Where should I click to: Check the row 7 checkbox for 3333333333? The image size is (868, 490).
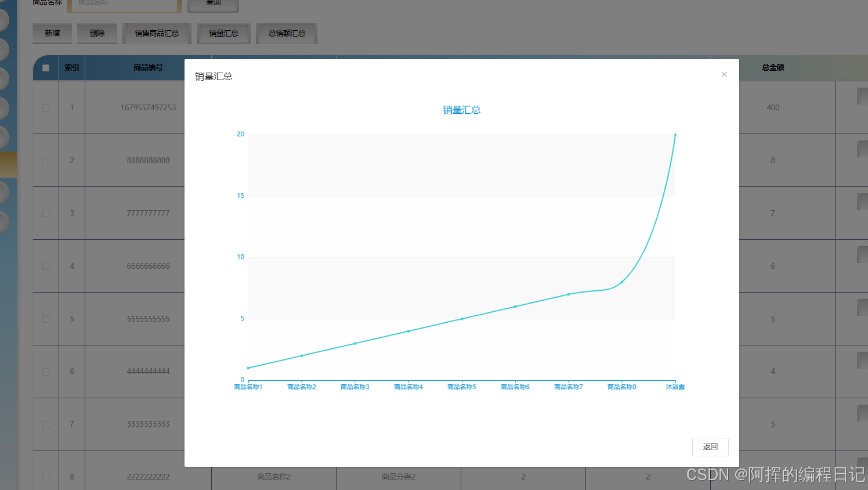point(46,424)
